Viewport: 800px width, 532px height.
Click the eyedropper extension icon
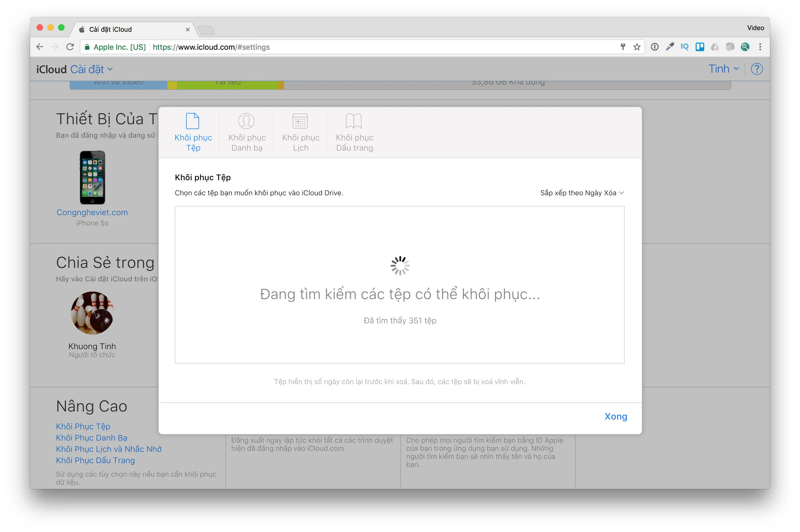(x=669, y=47)
